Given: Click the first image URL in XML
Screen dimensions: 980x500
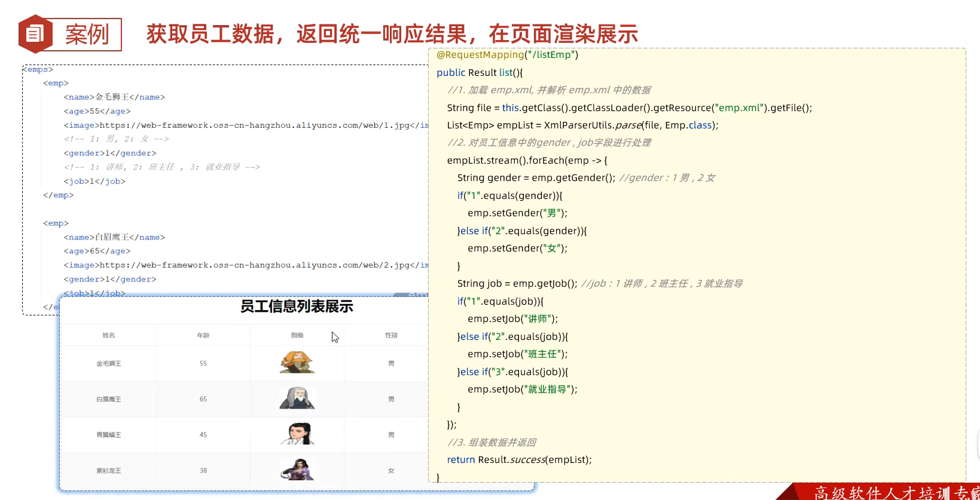Looking at the screenshot, I should pos(254,125).
